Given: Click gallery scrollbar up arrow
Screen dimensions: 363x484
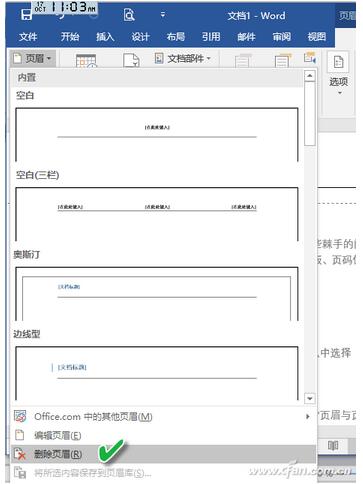Looking at the screenshot, I should (x=310, y=76).
